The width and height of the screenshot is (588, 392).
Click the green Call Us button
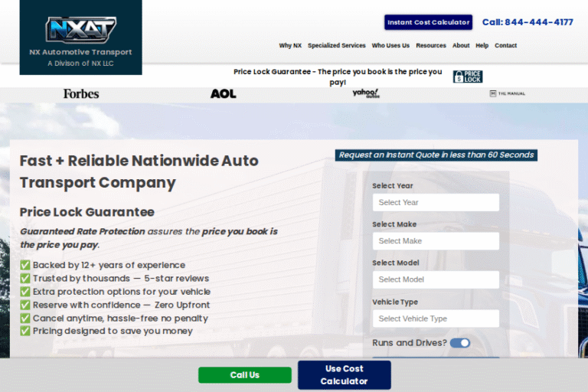coord(244,375)
